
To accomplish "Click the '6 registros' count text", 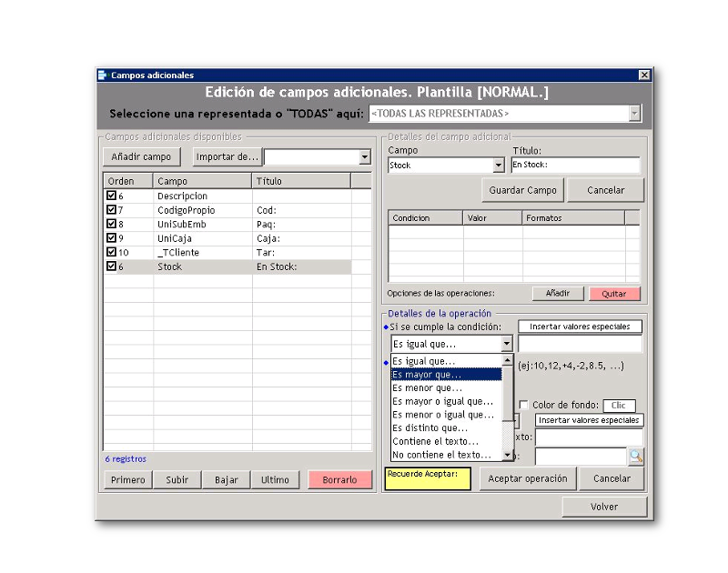I will (x=126, y=459).
